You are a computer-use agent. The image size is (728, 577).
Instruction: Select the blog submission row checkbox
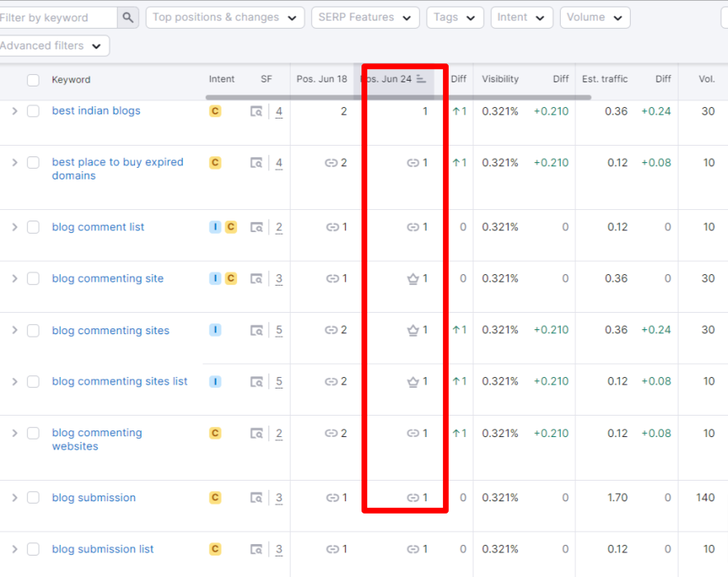coord(33,498)
